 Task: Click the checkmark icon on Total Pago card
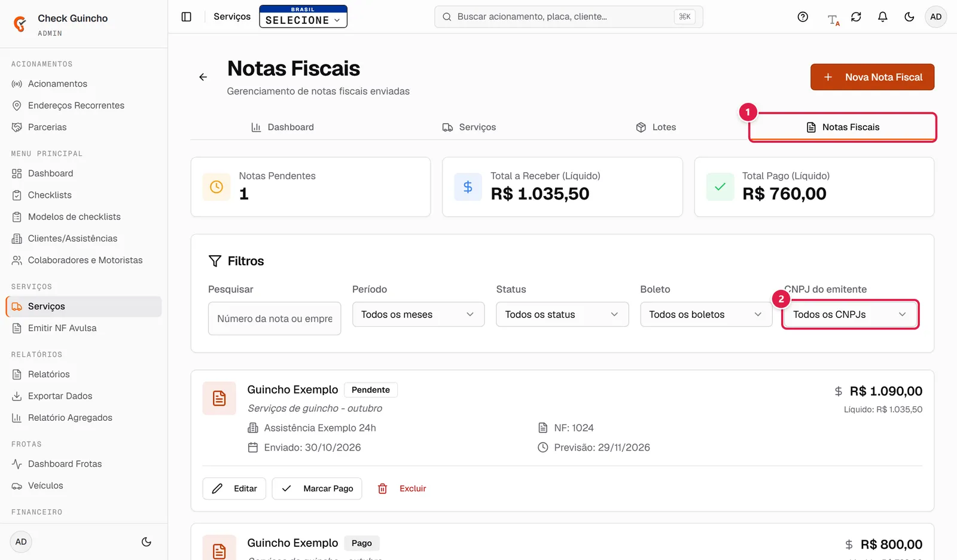coord(720,187)
